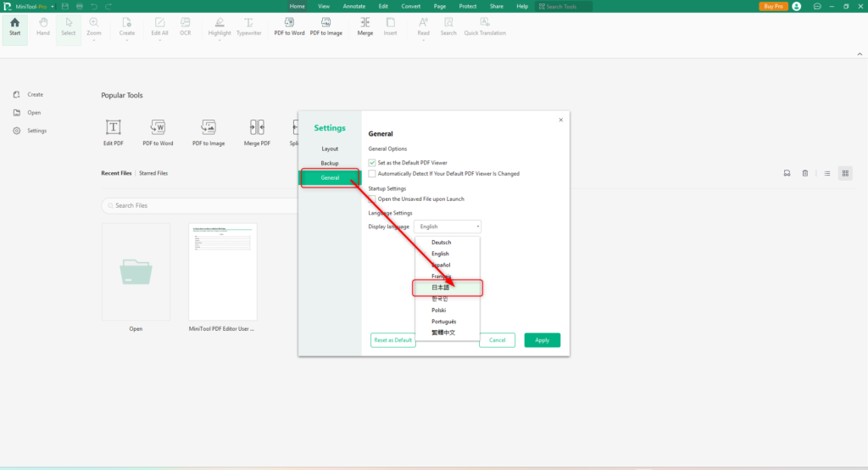Switch to list view icon

[827, 173]
